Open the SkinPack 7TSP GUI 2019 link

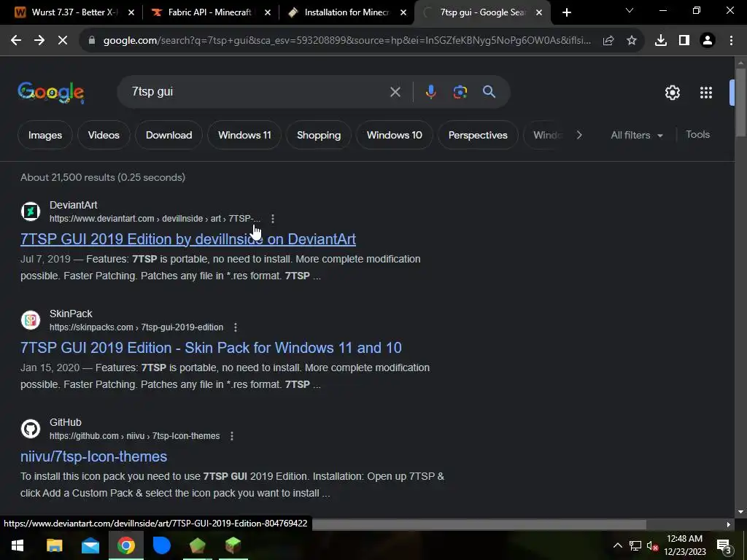pyautogui.click(x=211, y=348)
